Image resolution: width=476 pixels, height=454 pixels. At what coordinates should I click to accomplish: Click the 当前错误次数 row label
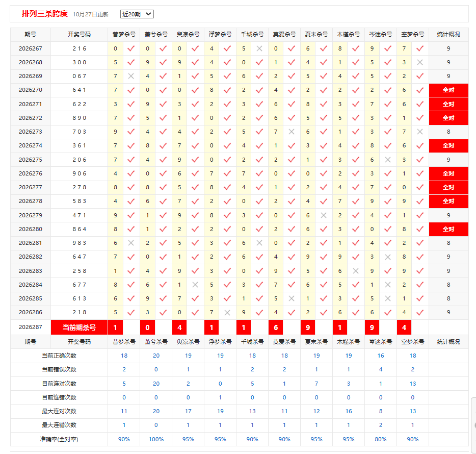click(59, 369)
